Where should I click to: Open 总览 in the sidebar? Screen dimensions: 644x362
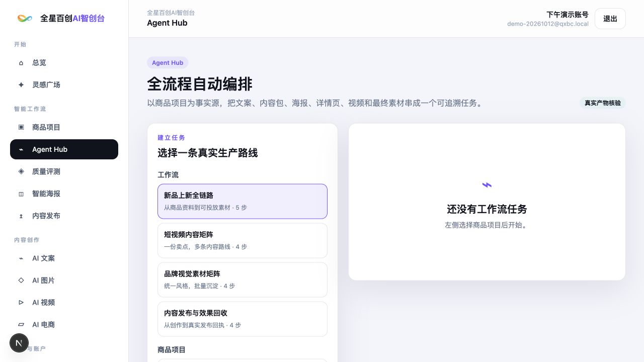click(64, 63)
